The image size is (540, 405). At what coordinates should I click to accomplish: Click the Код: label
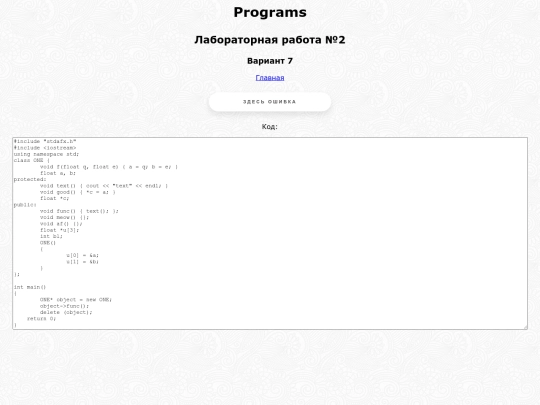(270, 127)
